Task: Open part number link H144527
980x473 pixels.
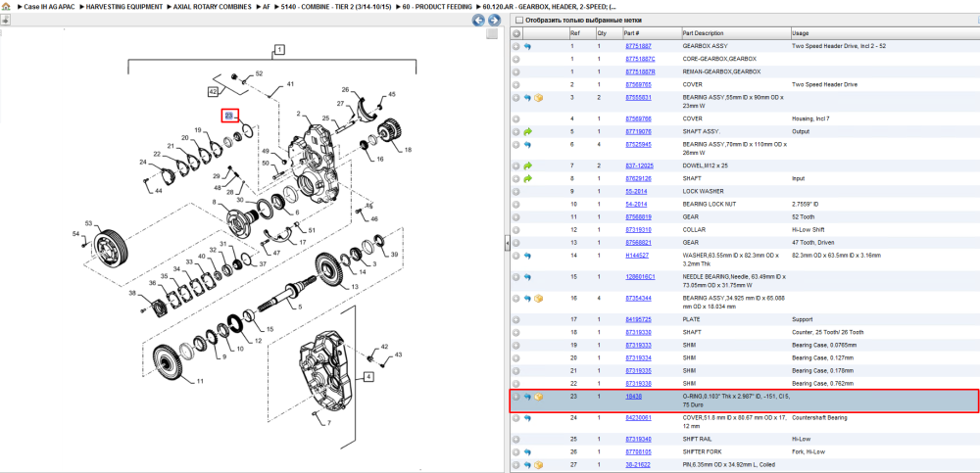Action: coord(637,256)
